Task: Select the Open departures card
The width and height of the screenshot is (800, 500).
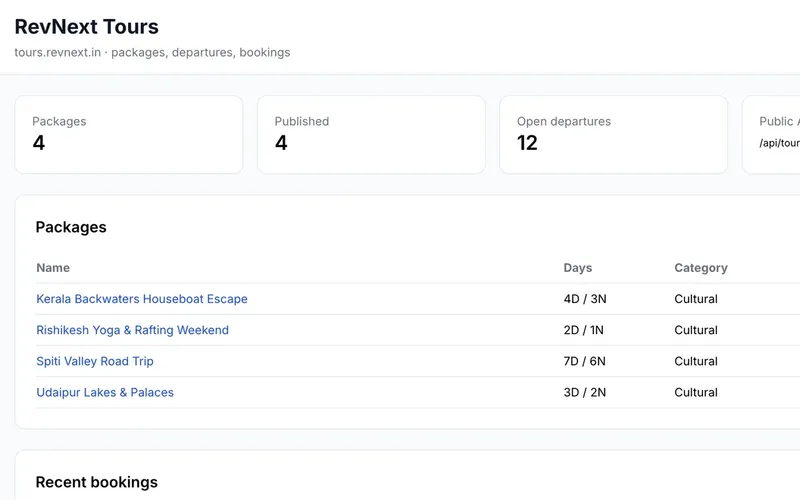Action: [x=614, y=135]
